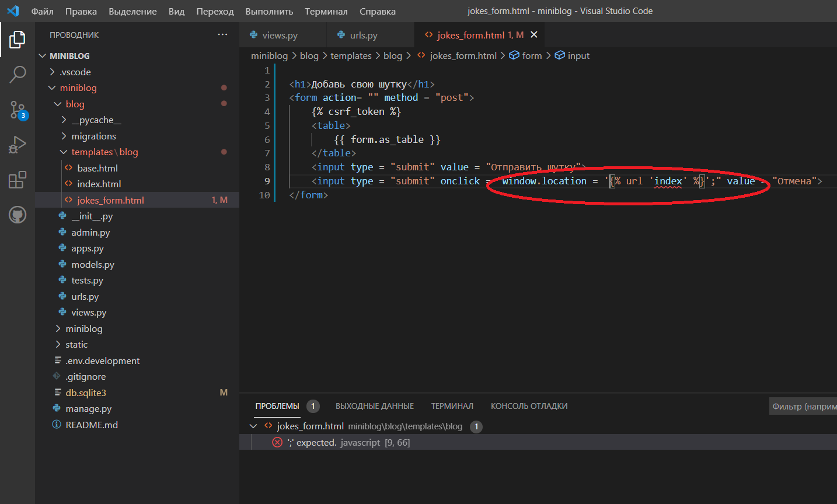This screenshot has height=504, width=837.
Task: Open Explorer more actions ellipsis
Action: pos(222,35)
